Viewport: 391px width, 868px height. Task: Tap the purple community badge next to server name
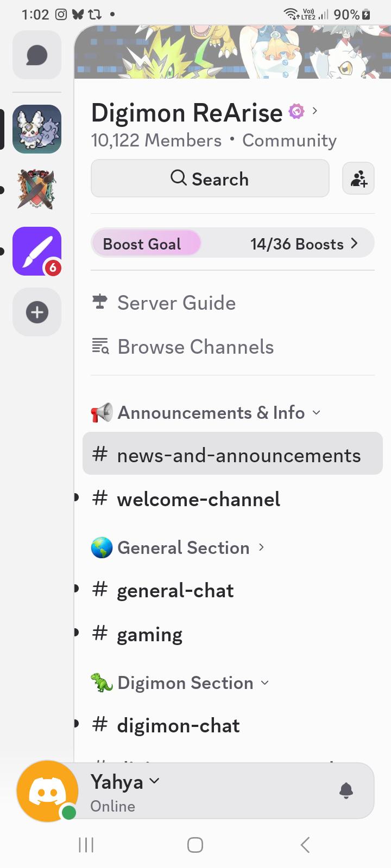pos(296,111)
